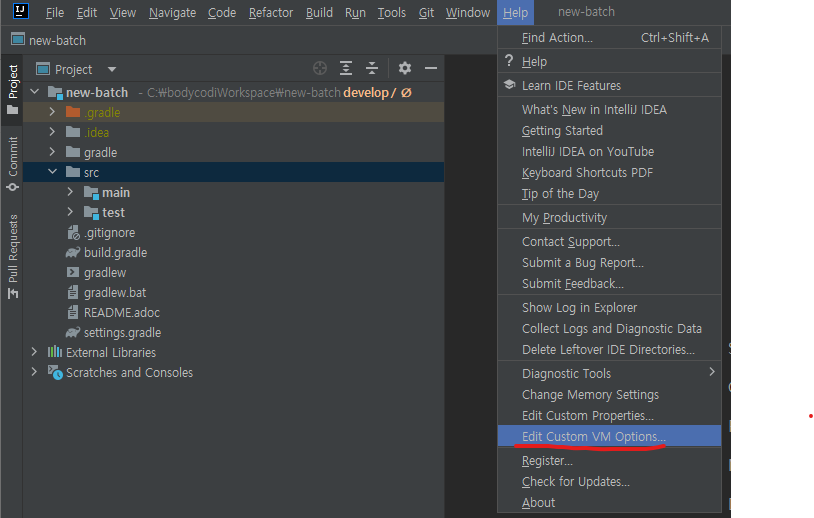Image resolution: width=814 pixels, height=518 pixels.
Task: Select Find Action menu entry
Action: pyautogui.click(x=609, y=37)
